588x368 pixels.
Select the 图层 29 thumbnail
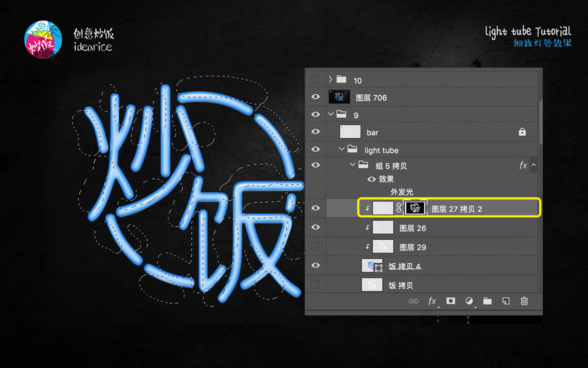click(383, 246)
